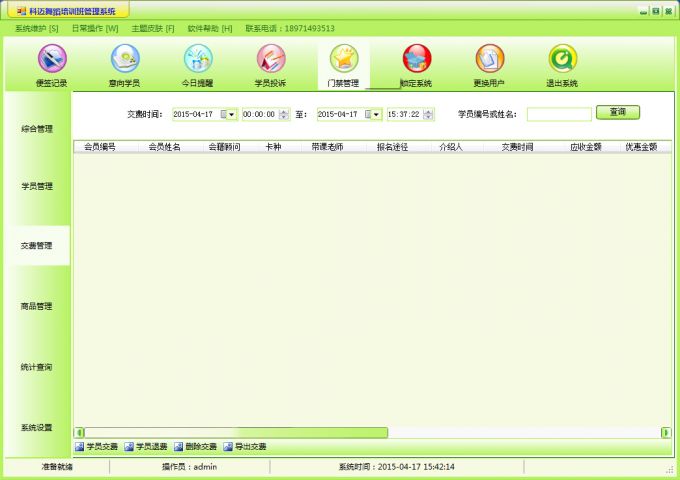Open 门禁管理 access control icon

(x=343, y=60)
